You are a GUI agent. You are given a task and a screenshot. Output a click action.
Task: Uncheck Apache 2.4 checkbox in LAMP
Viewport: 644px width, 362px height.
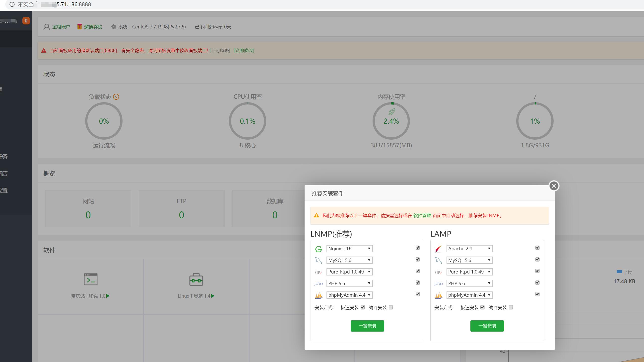(x=537, y=248)
